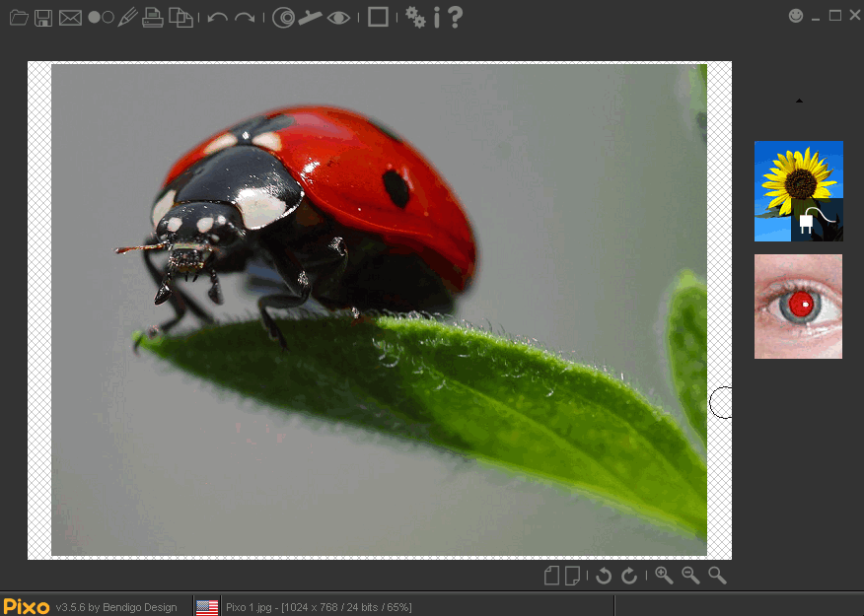This screenshot has height=616, width=864.
Task: Click the plain magnifier icon
Action: pos(717,576)
